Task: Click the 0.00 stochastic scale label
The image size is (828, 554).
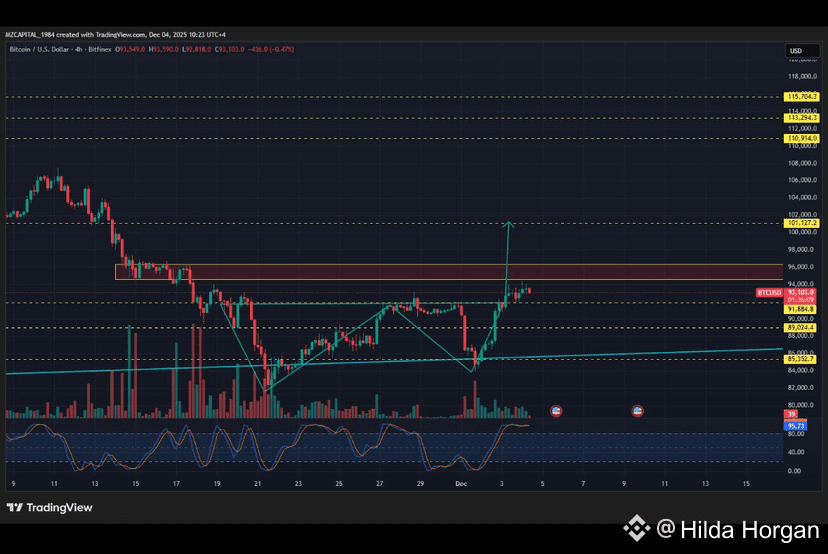Action: (794, 471)
